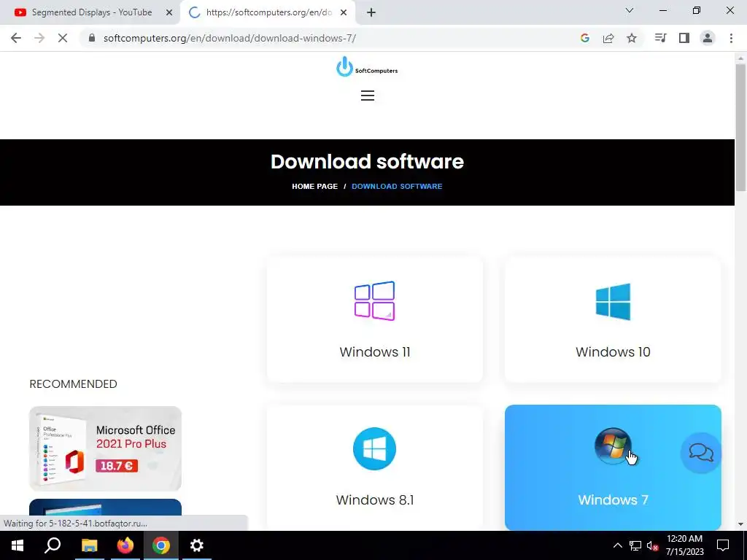Switch to Segmented Displays - YouTube tab
This screenshot has width=747, height=560.
click(x=90, y=12)
